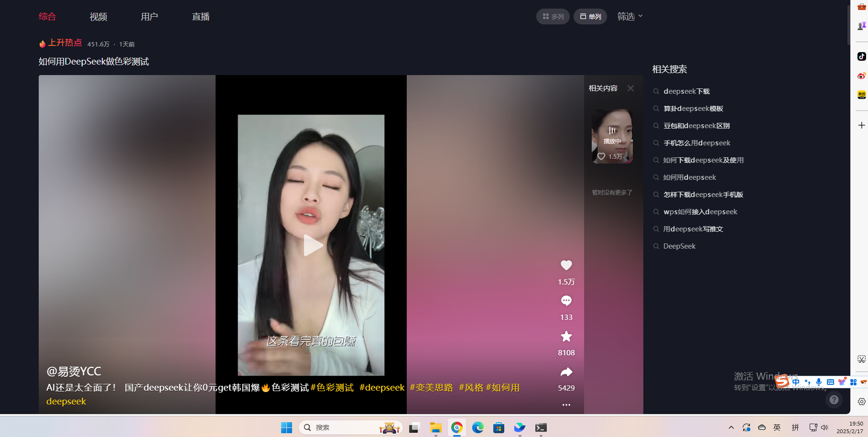Search related term 算卦deepseek模板
The height and width of the screenshot is (437, 868).
693,109
